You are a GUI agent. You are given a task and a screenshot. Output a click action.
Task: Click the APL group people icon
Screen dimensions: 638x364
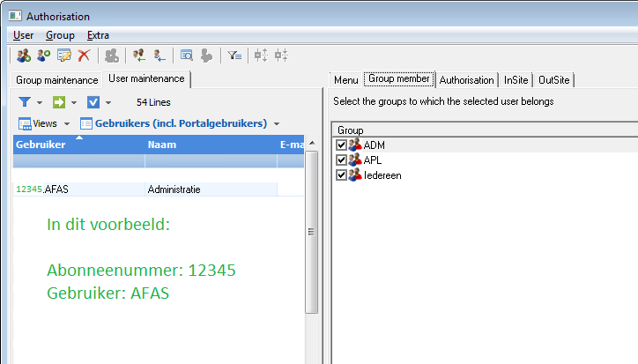point(355,160)
